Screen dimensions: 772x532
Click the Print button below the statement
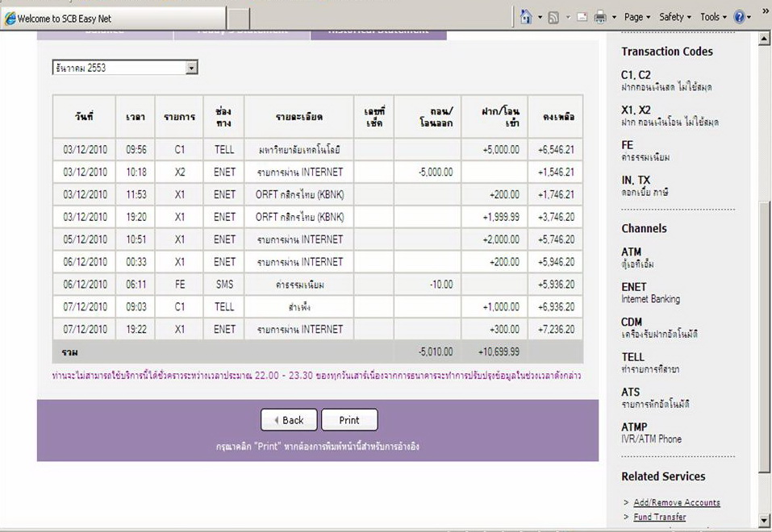[x=349, y=420]
